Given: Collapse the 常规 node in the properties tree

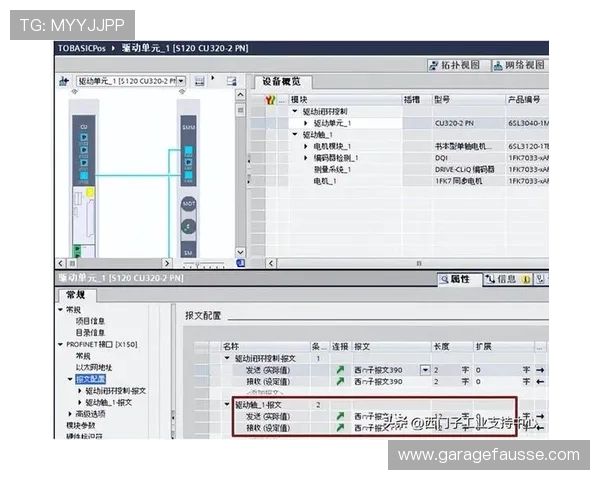Looking at the screenshot, I should pyautogui.click(x=60, y=309).
